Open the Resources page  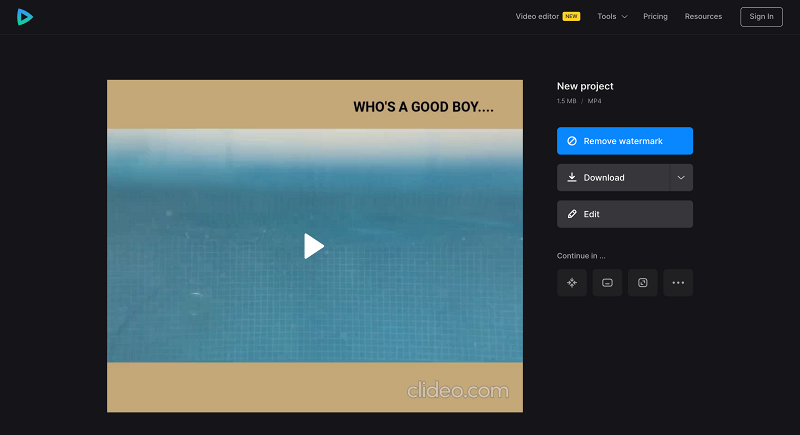coord(703,16)
